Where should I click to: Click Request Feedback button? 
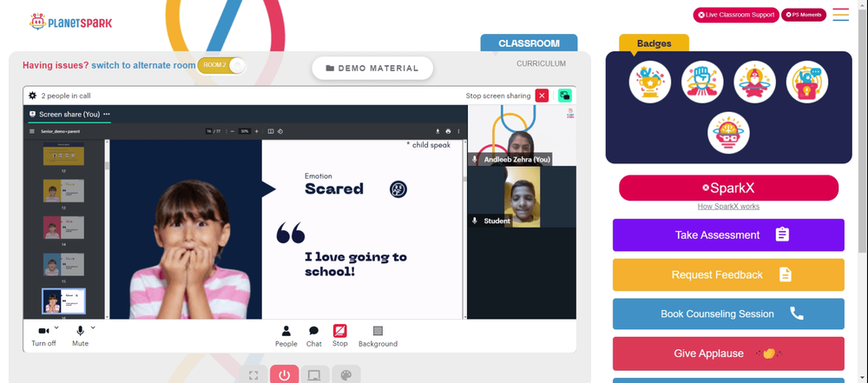(x=728, y=275)
